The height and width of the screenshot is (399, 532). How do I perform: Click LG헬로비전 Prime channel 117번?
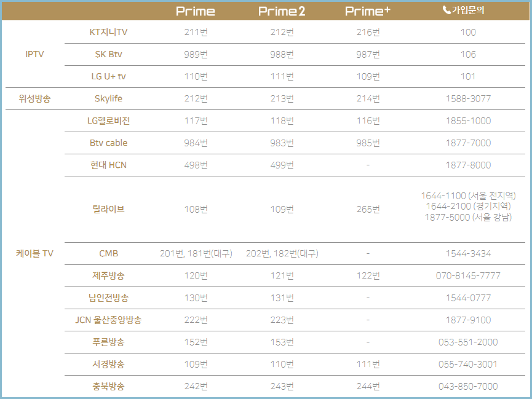pos(196,120)
